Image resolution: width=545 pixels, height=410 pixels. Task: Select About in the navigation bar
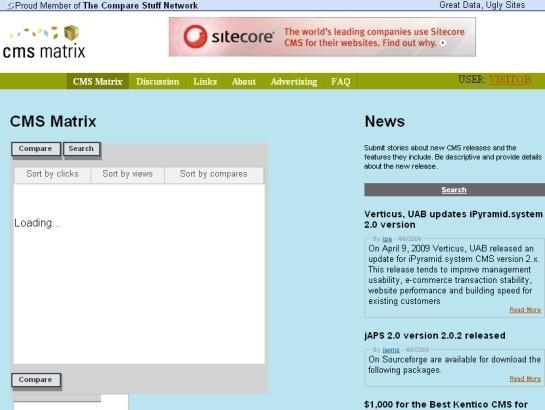[x=244, y=81]
